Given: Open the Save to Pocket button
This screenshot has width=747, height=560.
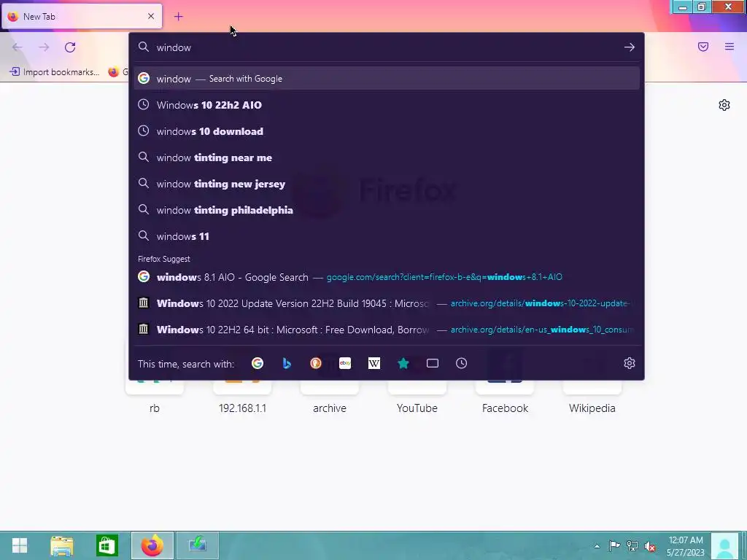Looking at the screenshot, I should pyautogui.click(x=703, y=47).
